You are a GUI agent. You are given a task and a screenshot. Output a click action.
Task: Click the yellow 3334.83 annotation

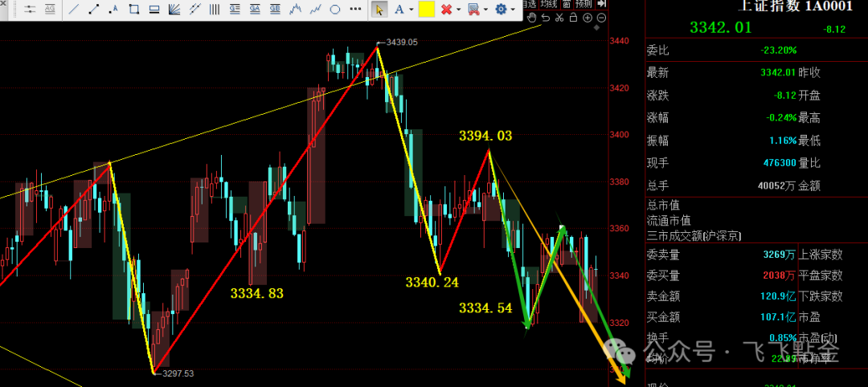[x=257, y=293]
